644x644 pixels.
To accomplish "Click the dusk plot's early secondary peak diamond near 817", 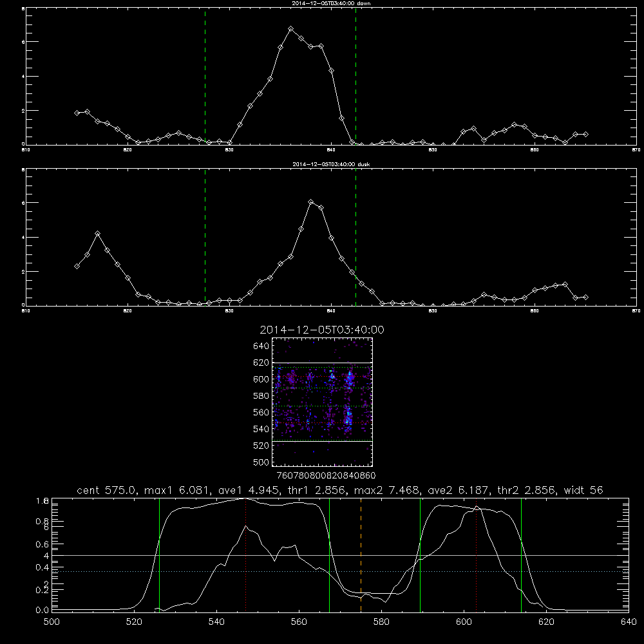I will click(97, 234).
